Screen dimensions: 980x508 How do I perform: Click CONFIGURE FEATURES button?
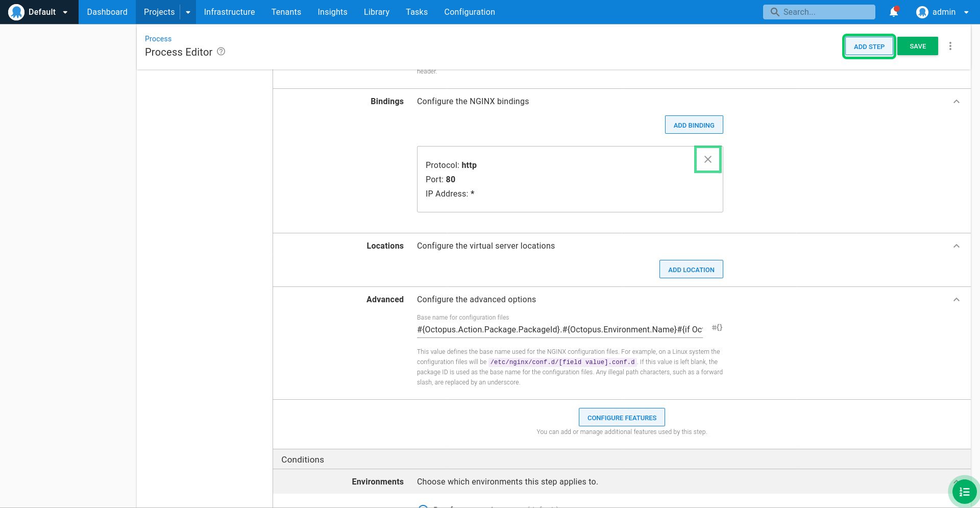pos(622,417)
